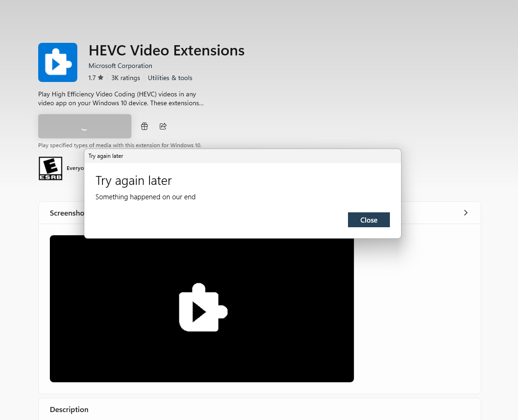
Task: Click the Description section heading
Action: (x=69, y=409)
